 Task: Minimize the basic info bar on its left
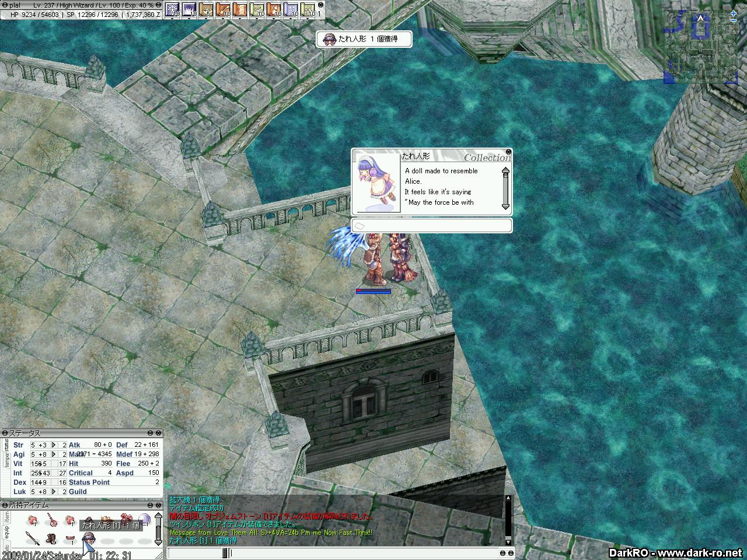tap(5, 5)
